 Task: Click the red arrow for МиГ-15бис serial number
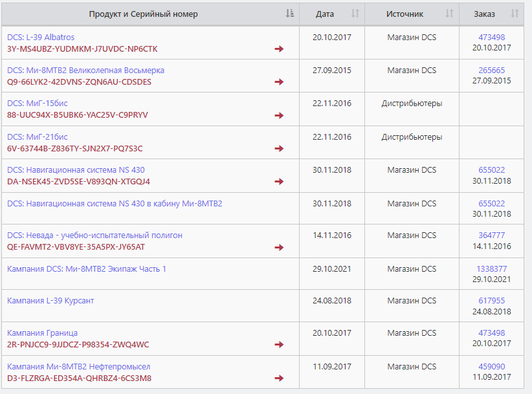pyautogui.click(x=279, y=115)
